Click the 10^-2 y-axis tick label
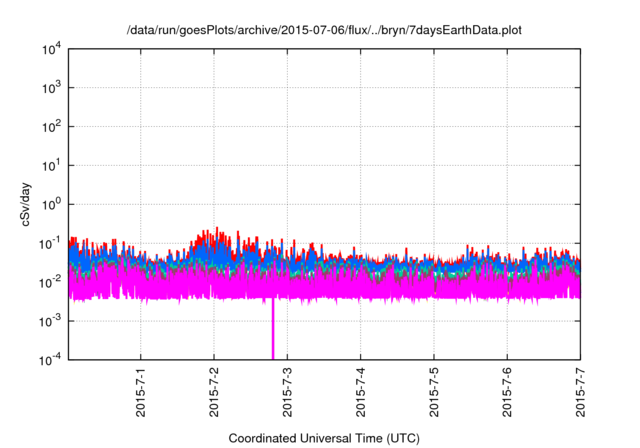 point(50,282)
